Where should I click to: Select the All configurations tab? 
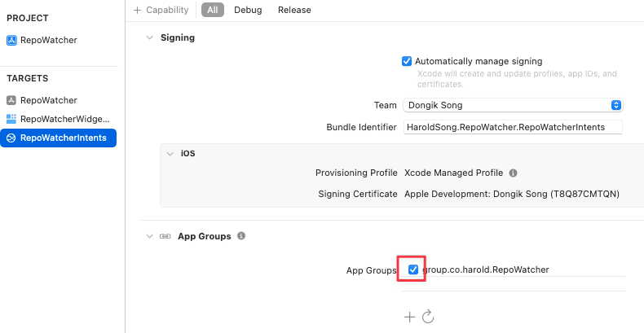[x=212, y=10]
